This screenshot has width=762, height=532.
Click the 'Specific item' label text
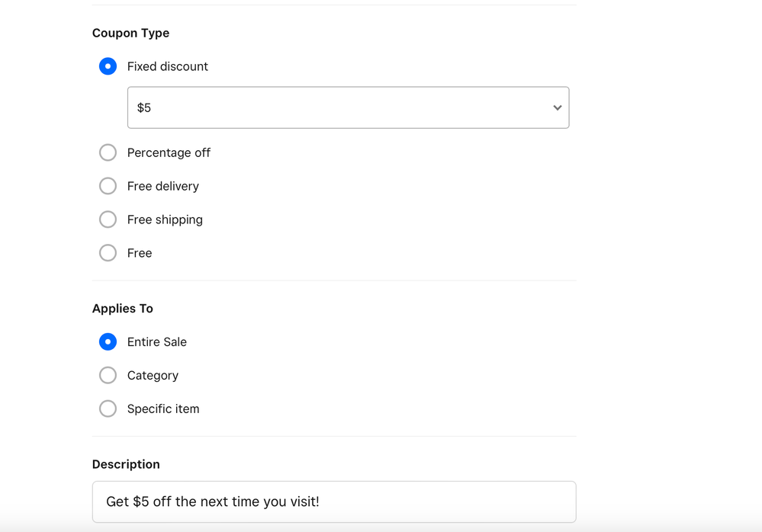163,409
